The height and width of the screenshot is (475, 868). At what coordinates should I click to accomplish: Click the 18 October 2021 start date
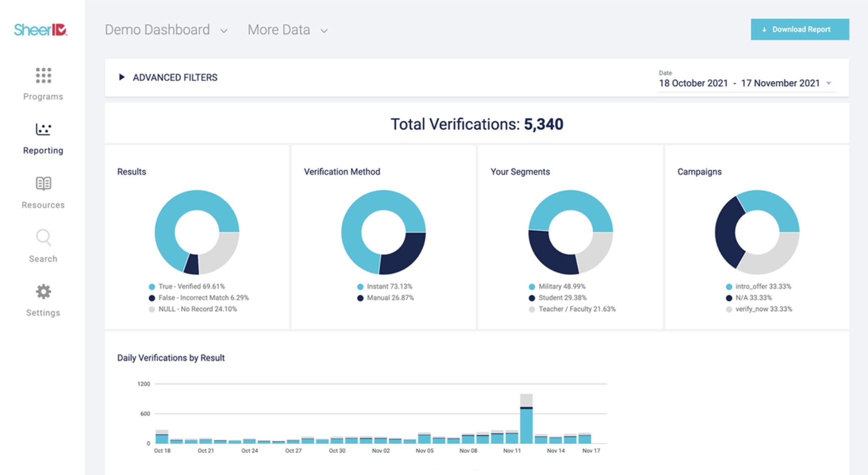[693, 83]
